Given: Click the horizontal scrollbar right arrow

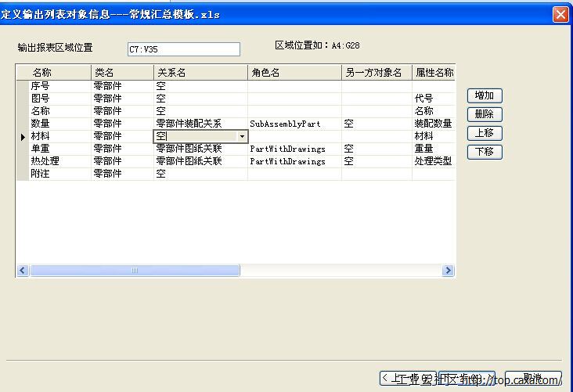Looking at the screenshot, I should pyautogui.click(x=449, y=271).
